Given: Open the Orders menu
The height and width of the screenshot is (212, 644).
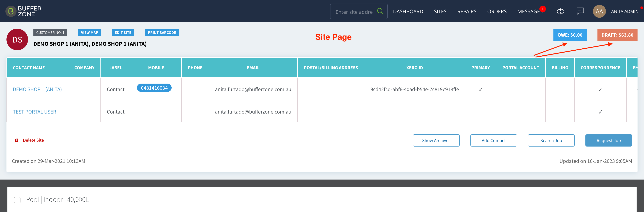Looking at the screenshot, I should (x=497, y=11).
